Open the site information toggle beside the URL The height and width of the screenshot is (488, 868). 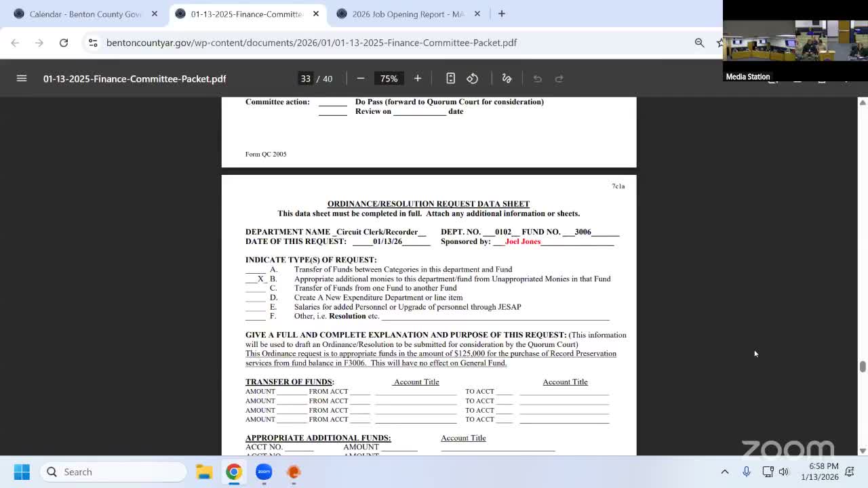point(93,43)
